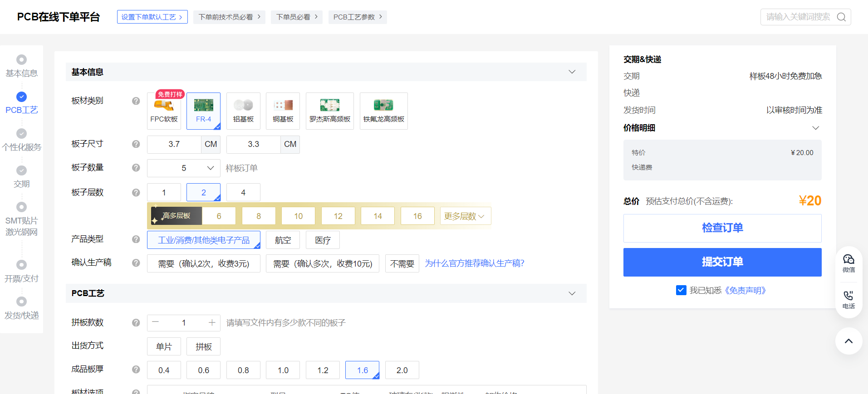Open 下单前技术员必看 menu
Screen dimensions: 868x394
(229, 17)
